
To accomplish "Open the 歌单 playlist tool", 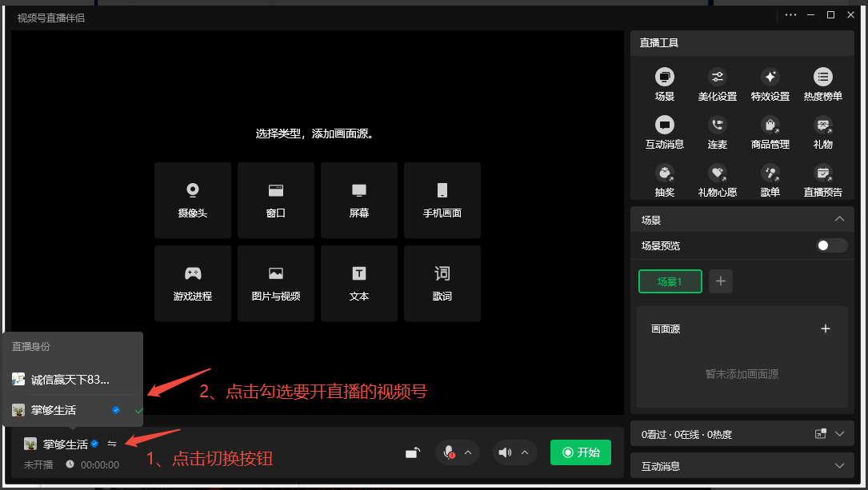I will coord(770,180).
